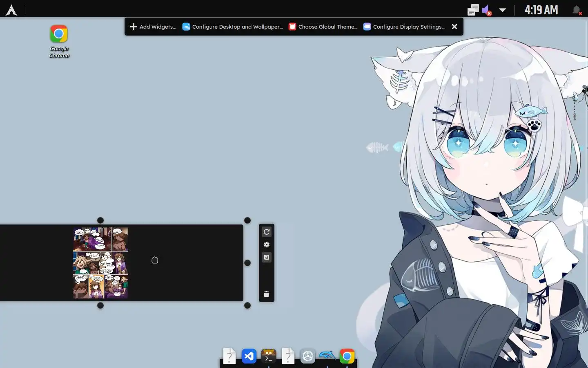The image size is (588, 368).
Task: Click Add Widgets in edit toolbar
Action: pos(153,27)
